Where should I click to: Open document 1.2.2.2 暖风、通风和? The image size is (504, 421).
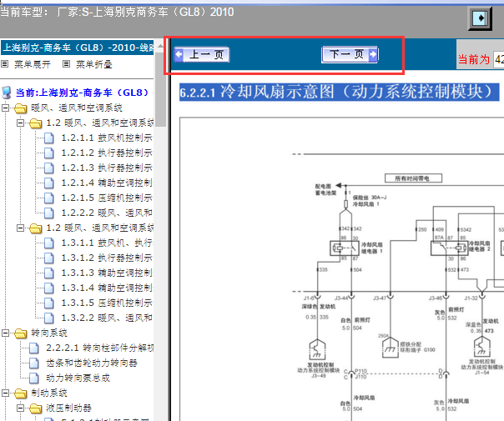(x=107, y=213)
